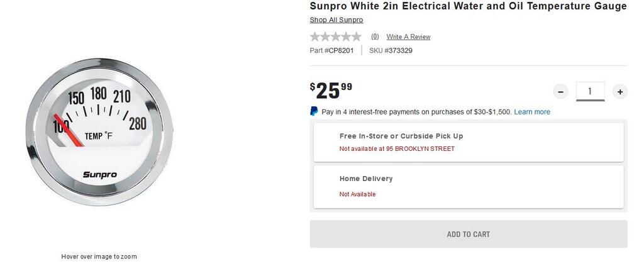
Task: Open the (0) review count link
Action: pos(375,36)
